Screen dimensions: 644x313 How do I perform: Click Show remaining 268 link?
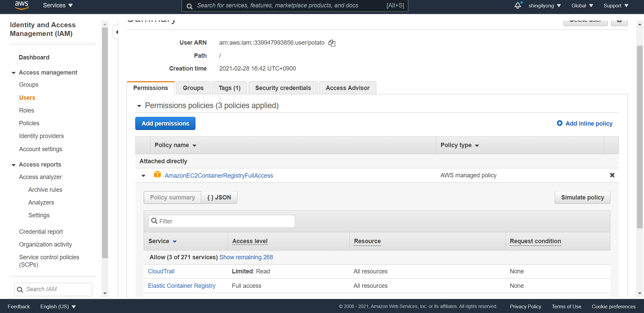[x=246, y=257]
